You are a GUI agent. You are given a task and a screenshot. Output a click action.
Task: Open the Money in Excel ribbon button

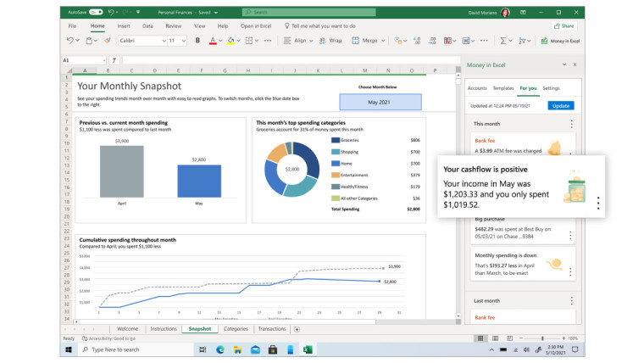560,41
